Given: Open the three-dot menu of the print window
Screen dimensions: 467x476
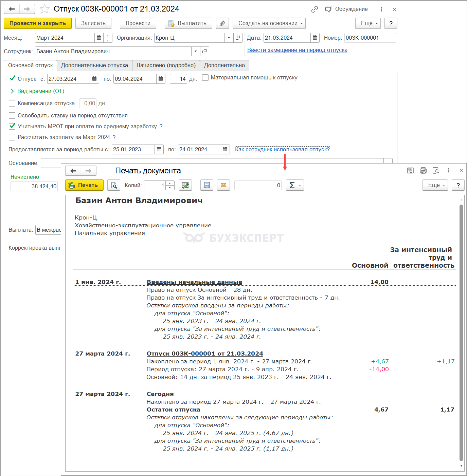Looking at the screenshot, I should pyautogui.click(x=448, y=171).
